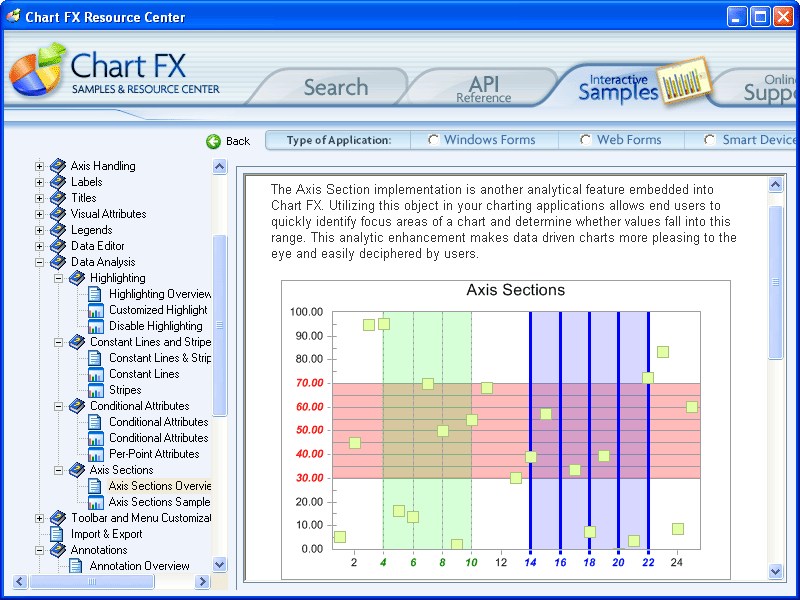The width and height of the screenshot is (800, 600).
Task: Click the Disable Highlighting chart icon
Action: [96, 326]
